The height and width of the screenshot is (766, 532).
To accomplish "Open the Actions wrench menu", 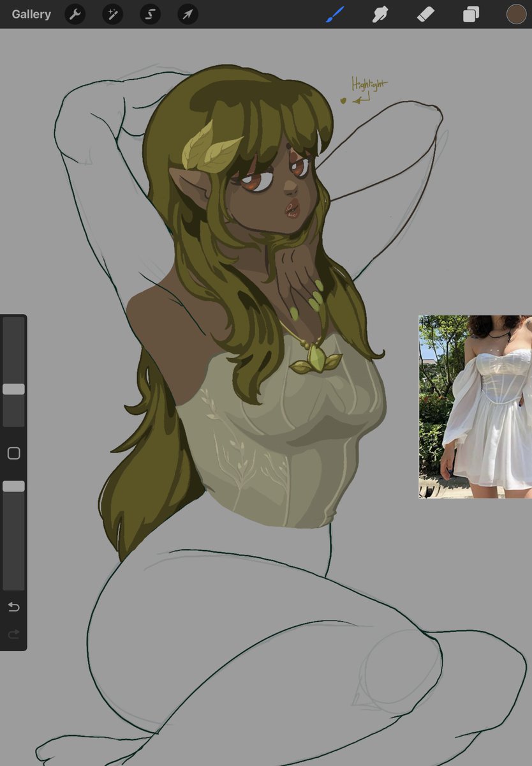I will [75, 14].
